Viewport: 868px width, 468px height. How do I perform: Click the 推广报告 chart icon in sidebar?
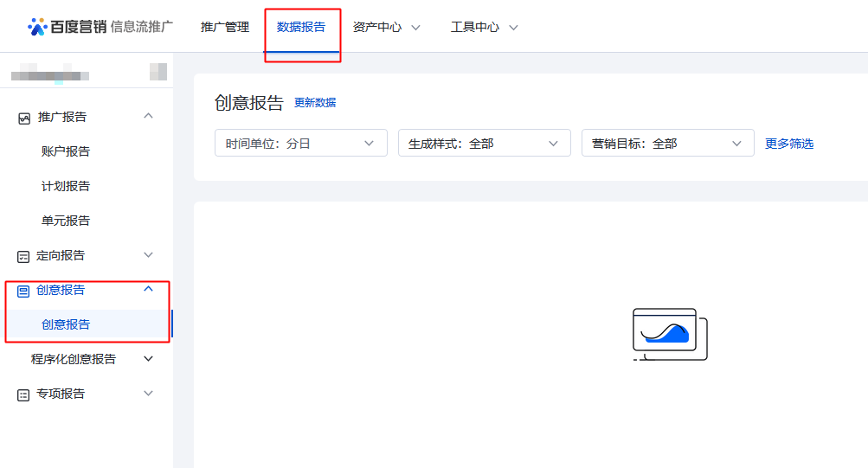[x=24, y=118]
